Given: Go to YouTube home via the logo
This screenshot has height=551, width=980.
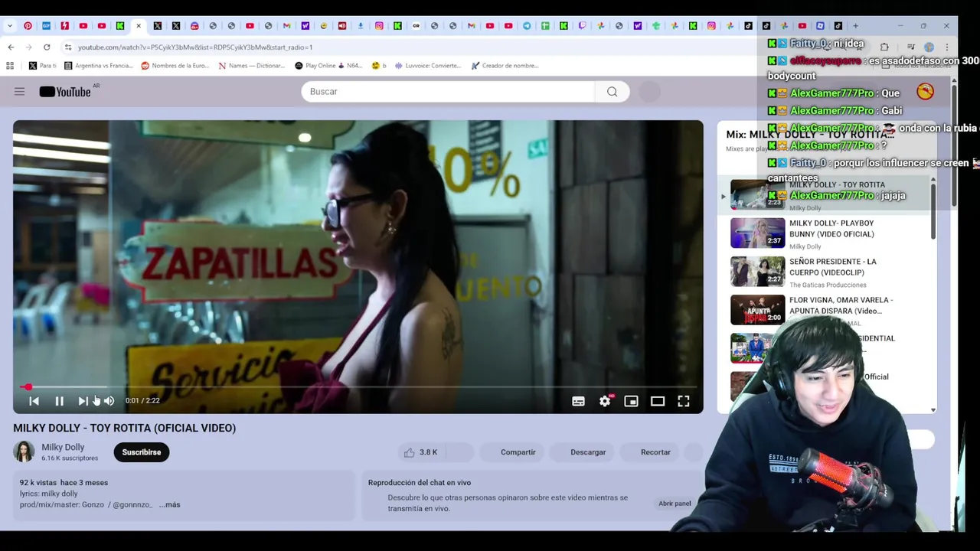Looking at the screenshot, I should click(66, 92).
